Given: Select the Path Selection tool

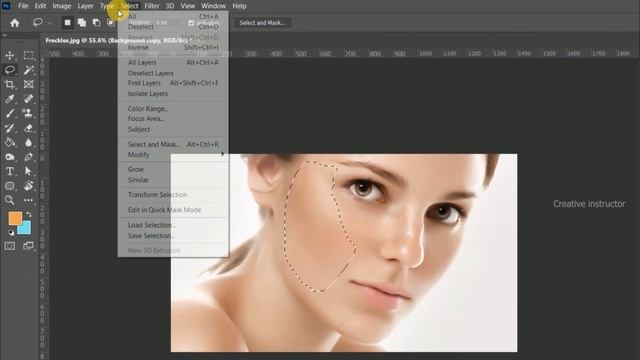Looking at the screenshot, I should (28, 171).
